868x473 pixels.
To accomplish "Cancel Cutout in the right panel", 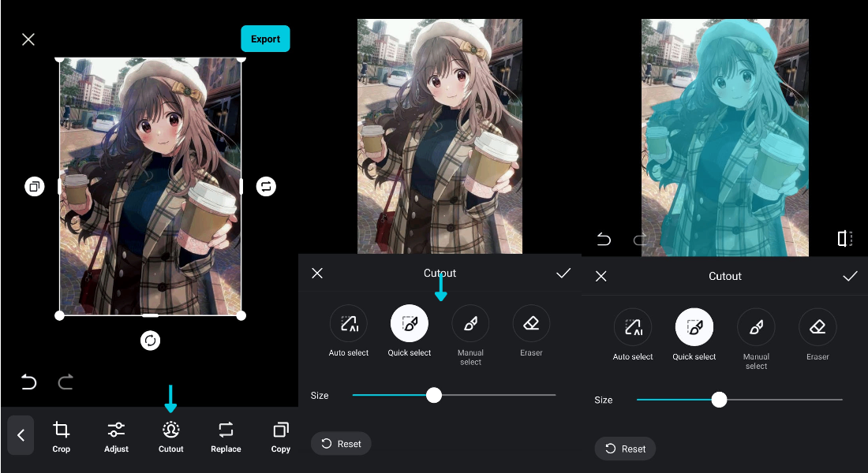I will click(x=601, y=276).
